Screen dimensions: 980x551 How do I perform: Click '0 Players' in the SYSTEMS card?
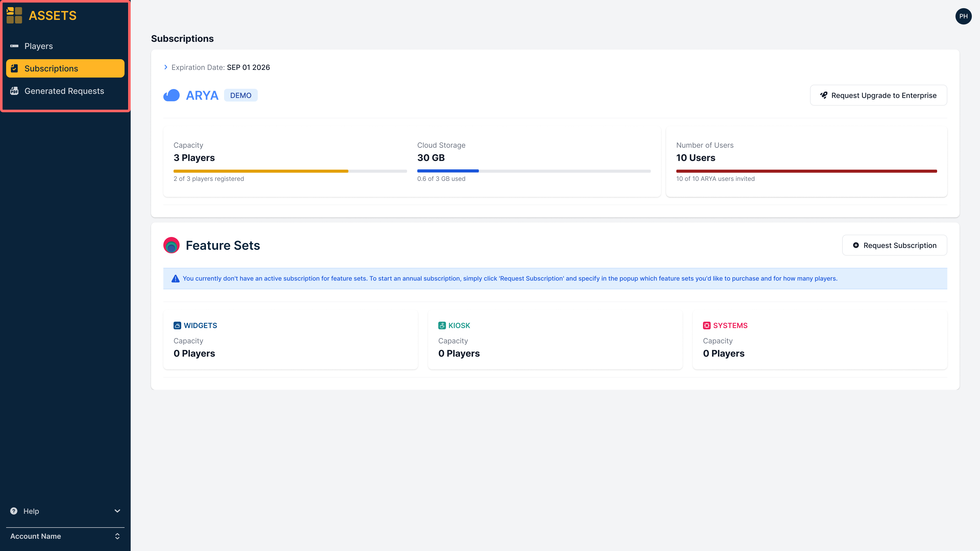[724, 353]
